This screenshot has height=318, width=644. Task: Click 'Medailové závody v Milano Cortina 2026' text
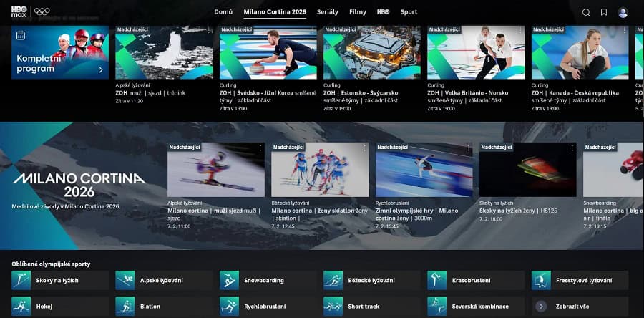66,206
